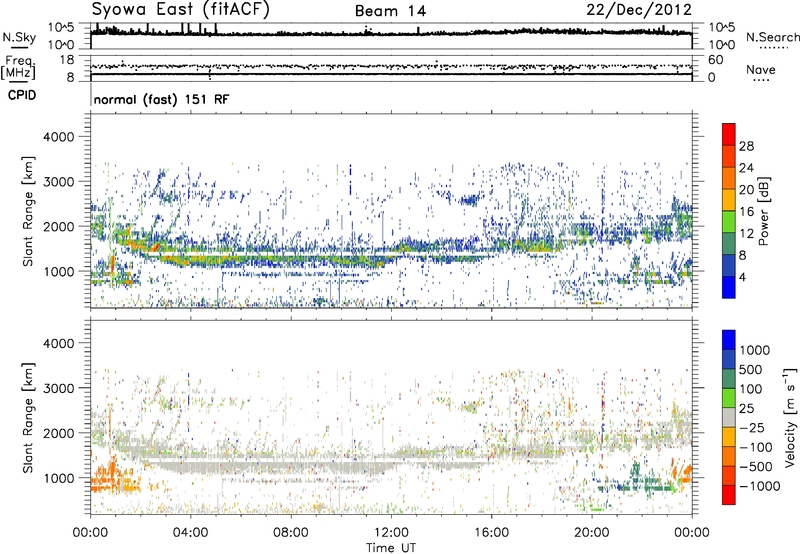Screen dimensions: 800x554
Task: Click the power colorbar value '12'
Action: [x=746, y=234]
